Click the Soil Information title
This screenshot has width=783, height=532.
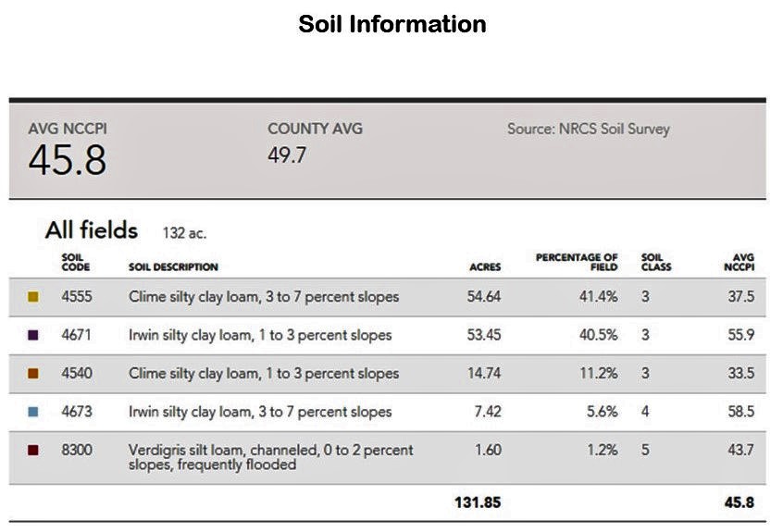pyautogui.click(x=392, y=24)
